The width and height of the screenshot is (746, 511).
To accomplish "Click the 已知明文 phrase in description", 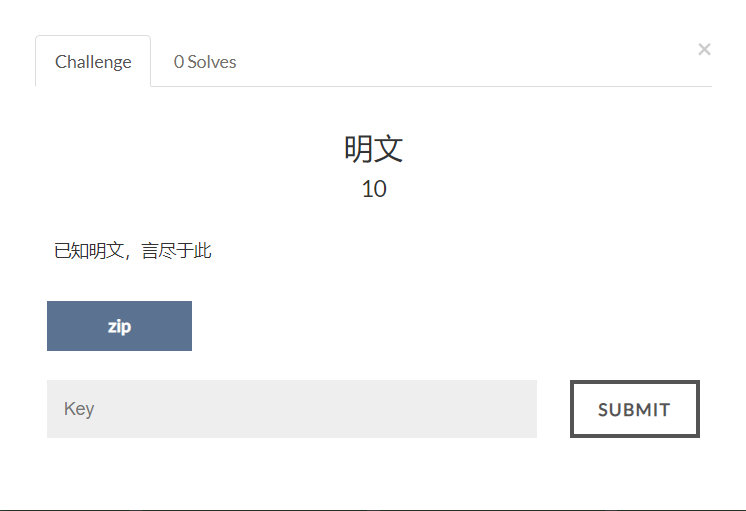I will pos(89,251).
